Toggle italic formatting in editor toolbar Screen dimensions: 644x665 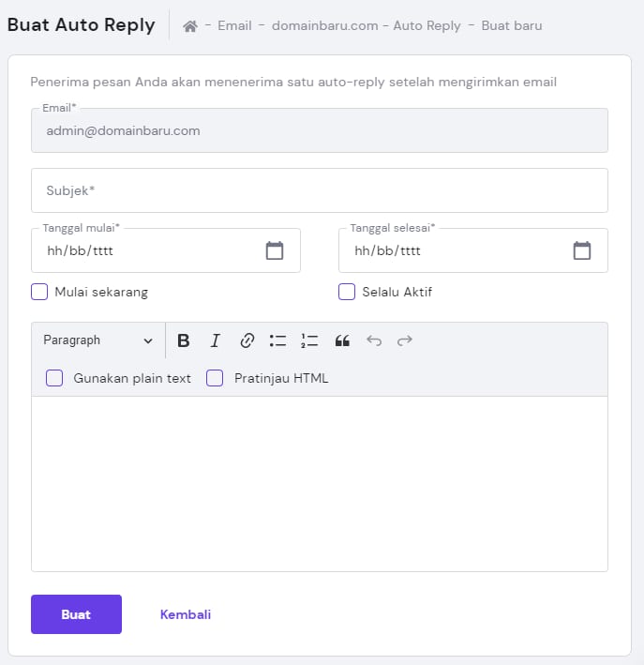tap(215, 340)
